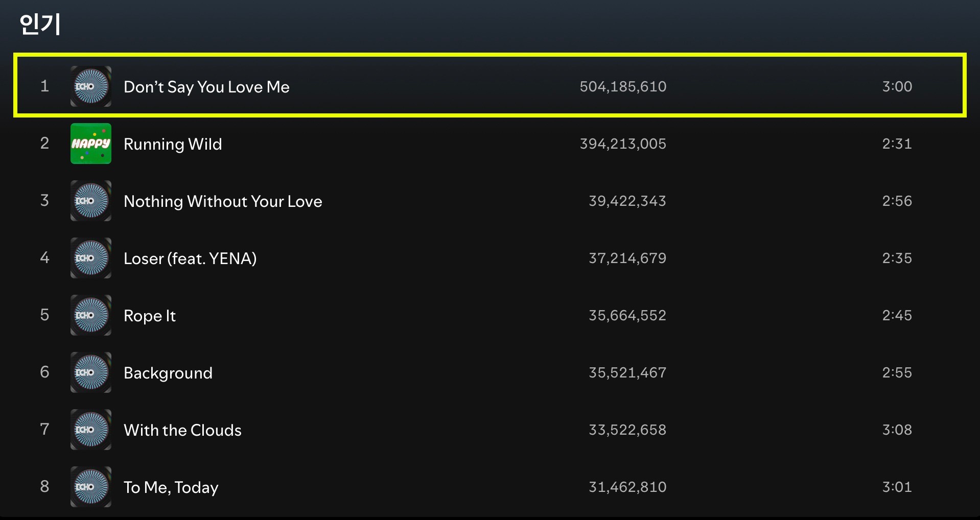The height and width of the screenshot is (520, 980).
Task: Click album art beside Loser (feat. YENA)
Action: 91,258
